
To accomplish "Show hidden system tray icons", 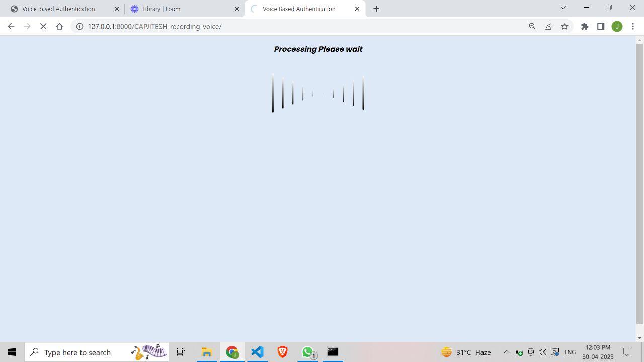I will pyautogui.click(x=507, y=352).
